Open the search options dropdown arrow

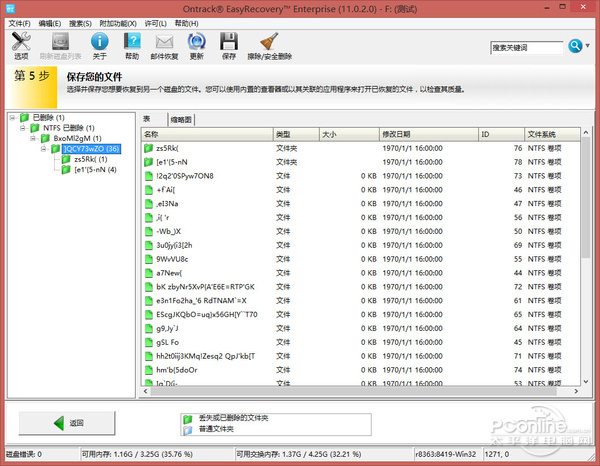click(588, 46)
